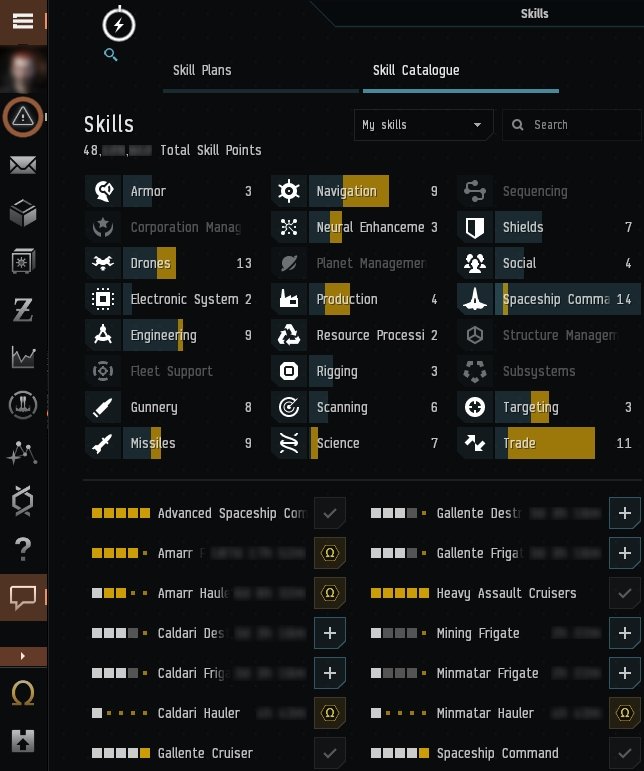This screenshot has width=644, height=771.
Task: Open the Neocom hamburger menu
Action: pos(23,22)
